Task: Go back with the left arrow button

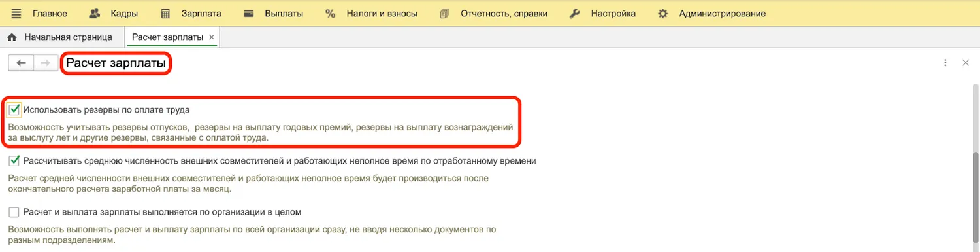Action: (22, 63)
